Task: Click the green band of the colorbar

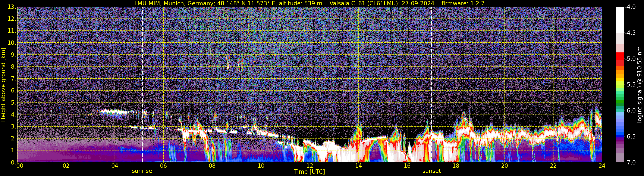Action: 620,101
